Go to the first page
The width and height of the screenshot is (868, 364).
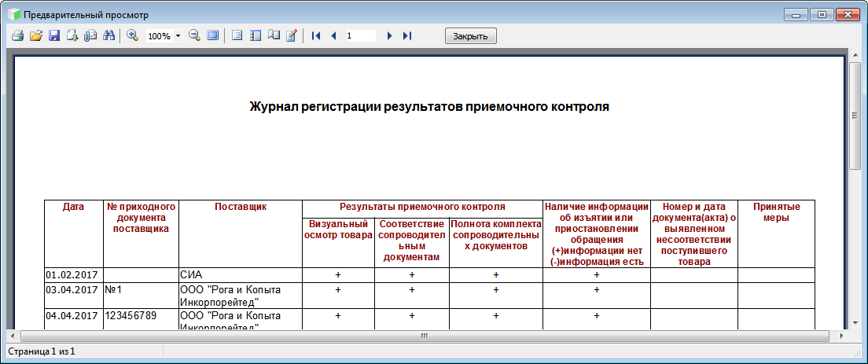316,35
